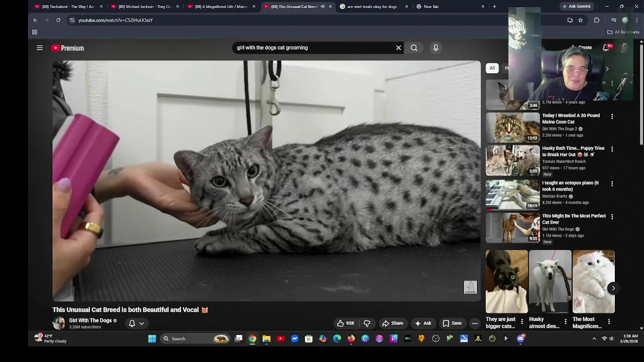The width and height of the screenshot is (644, 362).
Task: Open options for octopus piano video
Action: click(x=612, y=184)
